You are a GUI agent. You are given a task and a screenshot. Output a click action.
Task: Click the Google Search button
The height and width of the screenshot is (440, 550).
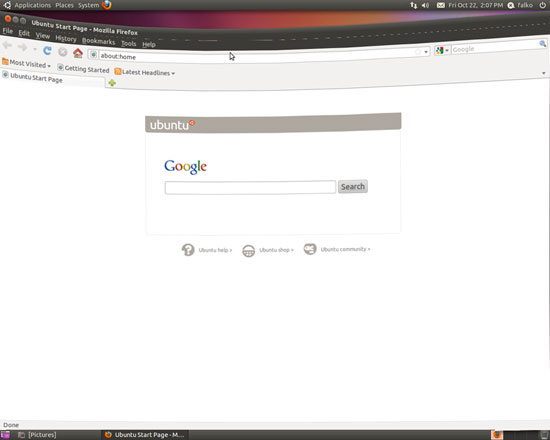click(x=353, y=186)
